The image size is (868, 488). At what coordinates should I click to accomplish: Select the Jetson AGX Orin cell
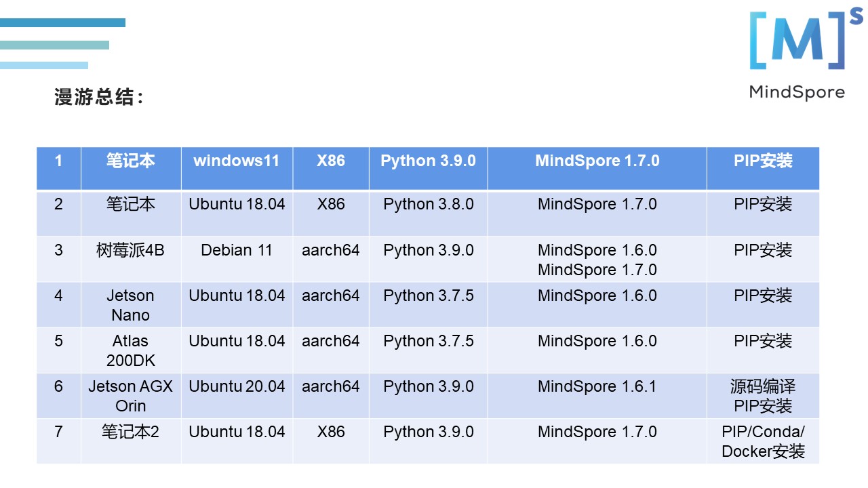(x=131, y=396)
